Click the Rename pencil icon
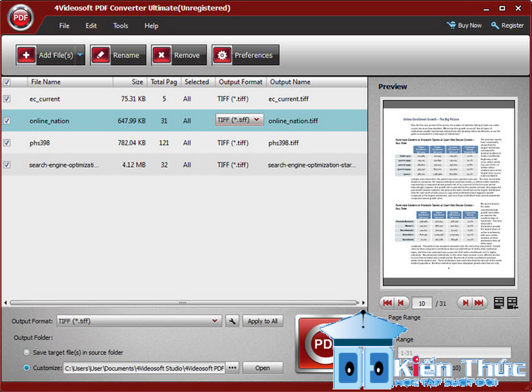This screenshot has width=532, height=392. click(x=101, y=55)
